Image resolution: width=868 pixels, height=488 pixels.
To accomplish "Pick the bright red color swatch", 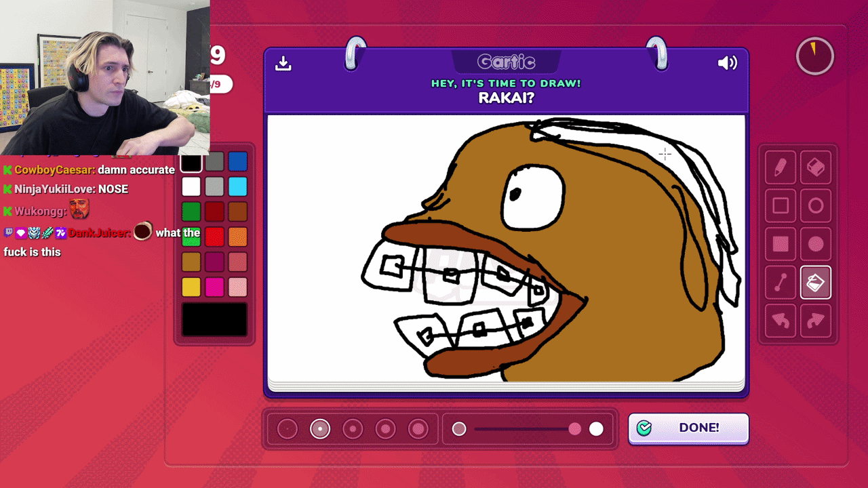I will [214, 237].
